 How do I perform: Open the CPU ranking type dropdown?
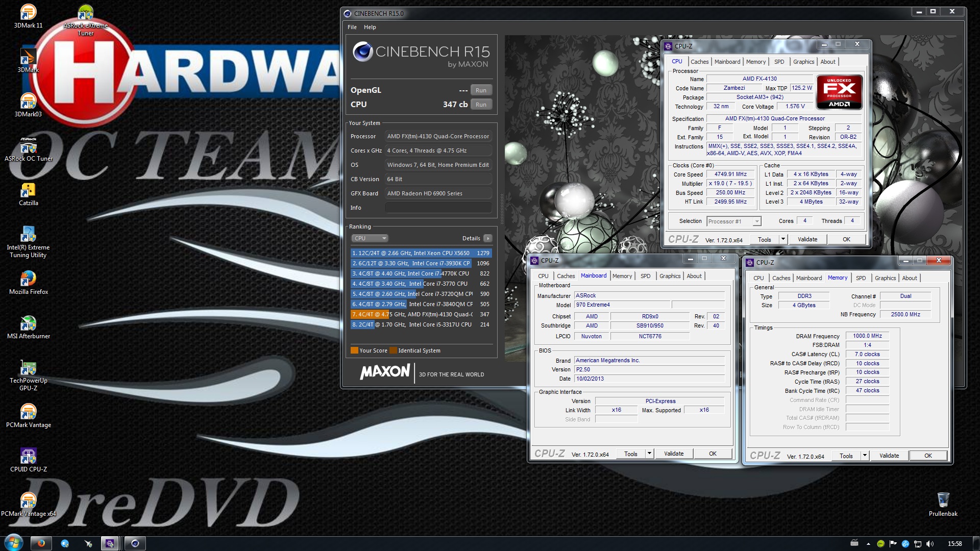(370, 238)
